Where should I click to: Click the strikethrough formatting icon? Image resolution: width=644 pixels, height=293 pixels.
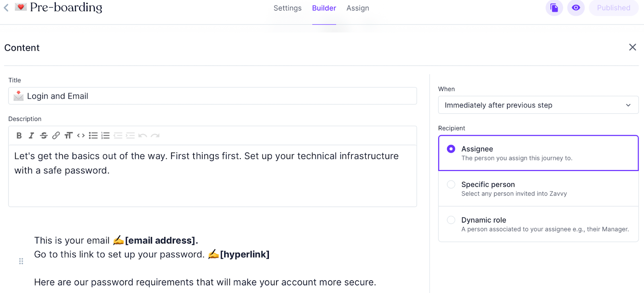tap(43, 136)
